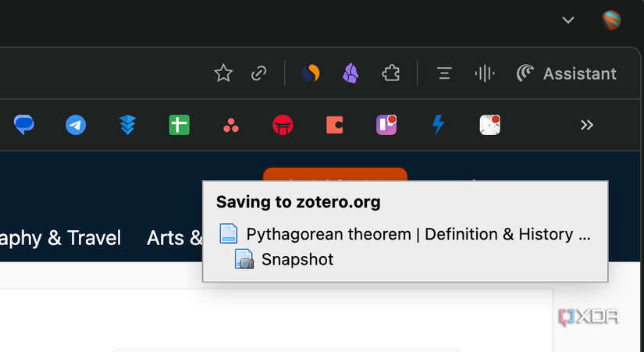Viewport: 644px width, 352px height.
Task: Bookmark this page with the star icon
Action: pyautogui.click(x=223, y=73)
